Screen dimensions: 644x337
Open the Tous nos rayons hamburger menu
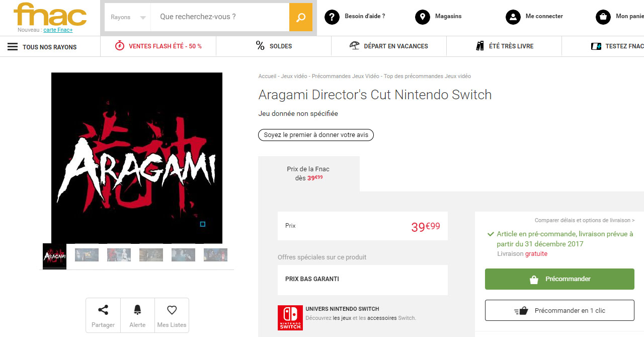coord(13,47)
